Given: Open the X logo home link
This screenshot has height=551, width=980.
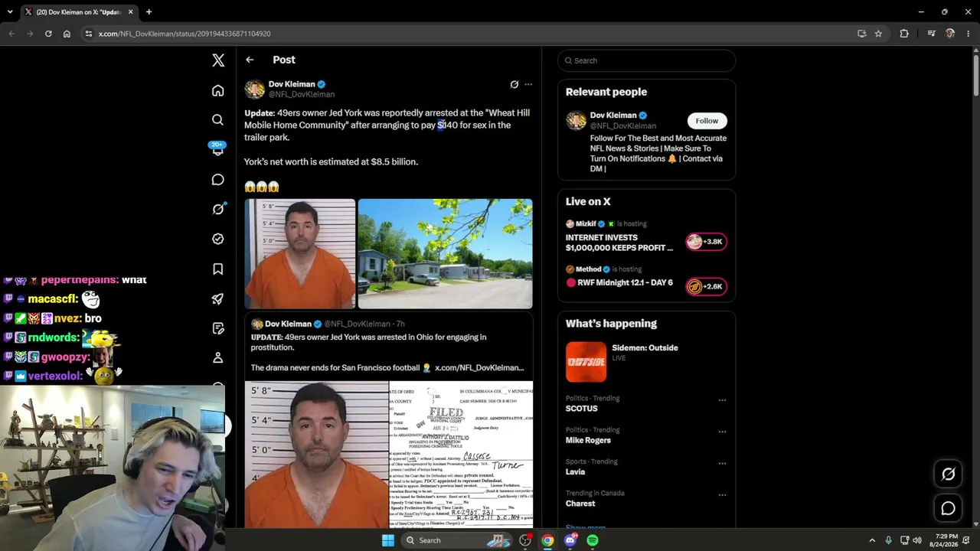Looking at the screenshot, I should pyautogui.click(x=218, y=60).
